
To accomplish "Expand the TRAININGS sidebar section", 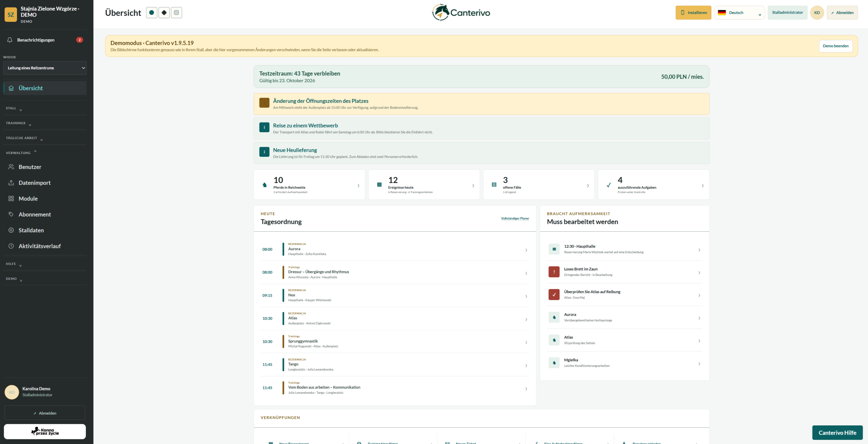I will pos(45,123).
